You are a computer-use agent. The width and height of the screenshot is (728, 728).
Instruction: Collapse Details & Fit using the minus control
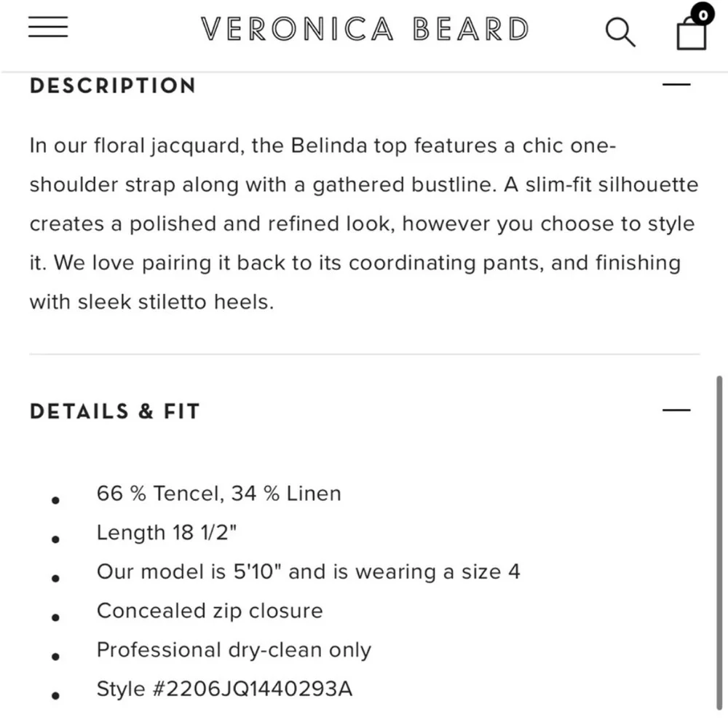tap(675, 411)
